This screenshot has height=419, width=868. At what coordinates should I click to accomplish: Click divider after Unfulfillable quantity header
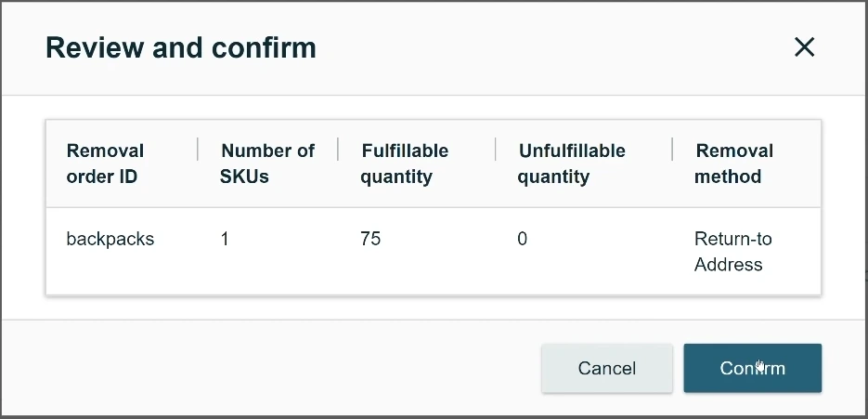672,151
